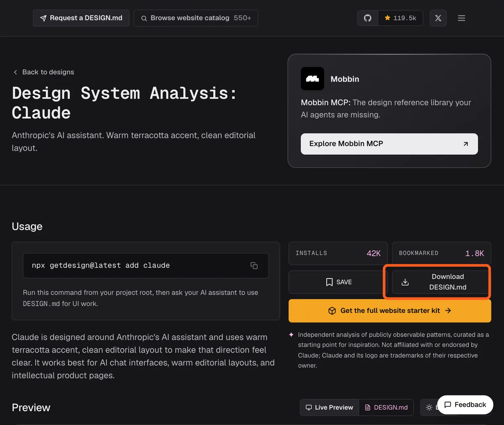Click the Mobbin logo icon
Screen dimensions: 504x425
pos(312,79)
